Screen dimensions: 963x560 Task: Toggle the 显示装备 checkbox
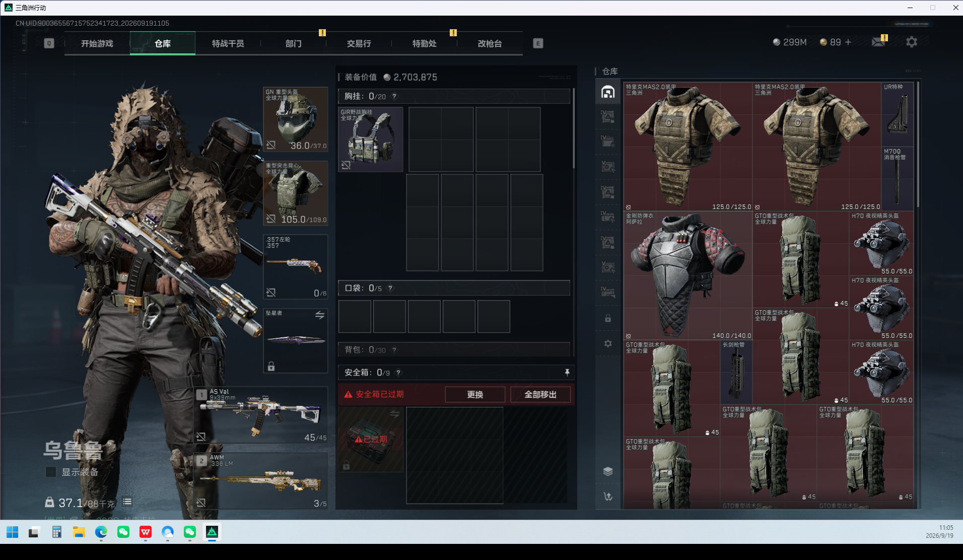(51, 472)
